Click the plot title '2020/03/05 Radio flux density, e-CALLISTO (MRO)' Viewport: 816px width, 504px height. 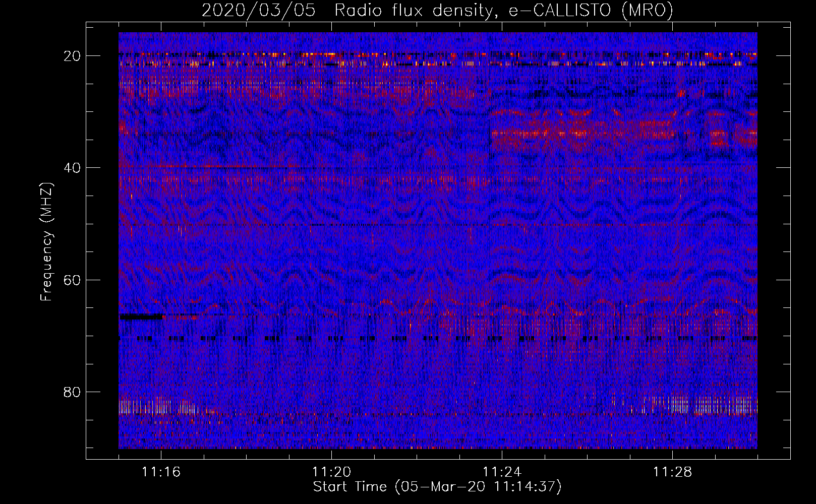coord(437,10)
